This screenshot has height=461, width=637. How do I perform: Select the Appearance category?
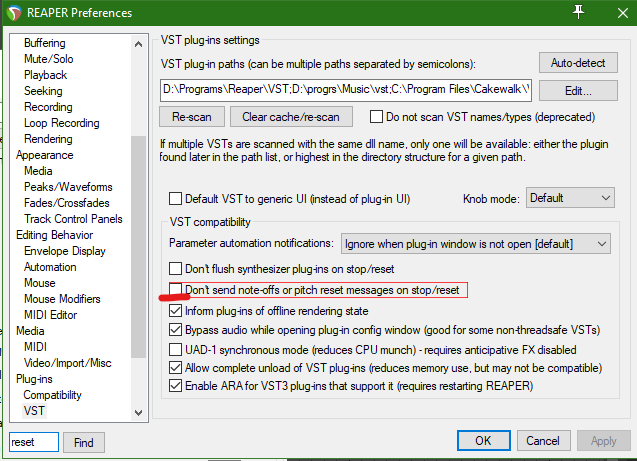click(x=45, y=155)
